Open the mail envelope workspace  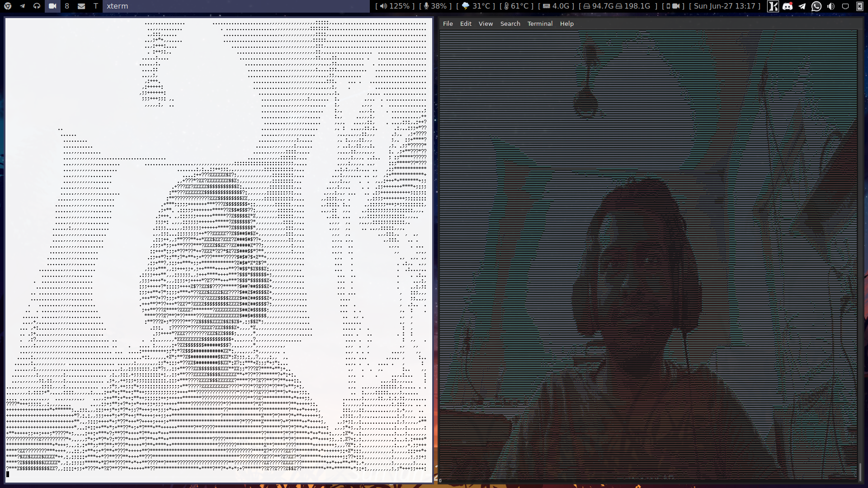point(81,6)
